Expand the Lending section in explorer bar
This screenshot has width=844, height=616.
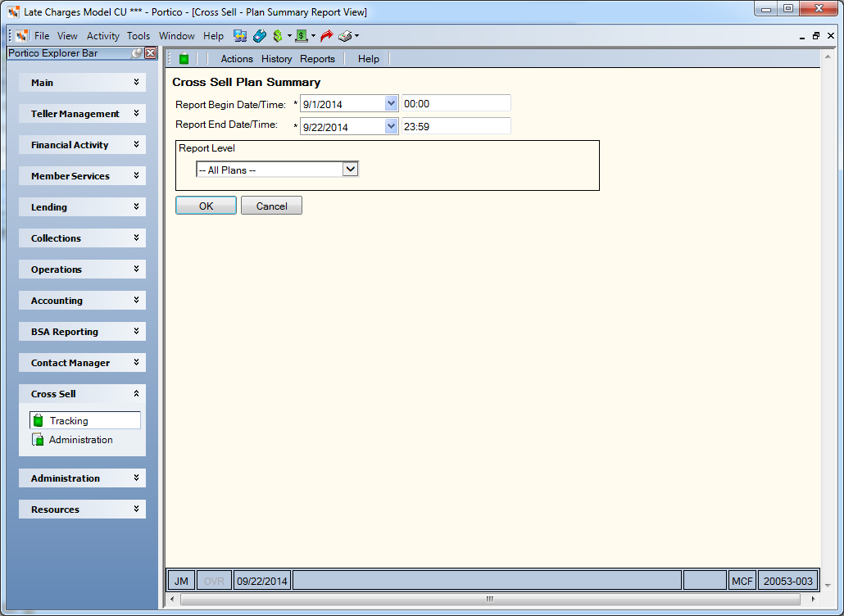[x=83, y=207]
